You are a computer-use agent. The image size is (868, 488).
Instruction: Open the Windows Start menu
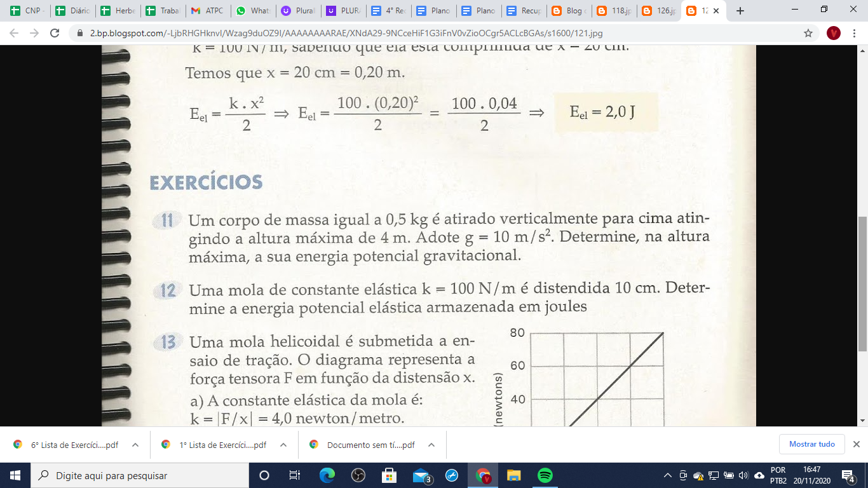[x=15, y=475]
